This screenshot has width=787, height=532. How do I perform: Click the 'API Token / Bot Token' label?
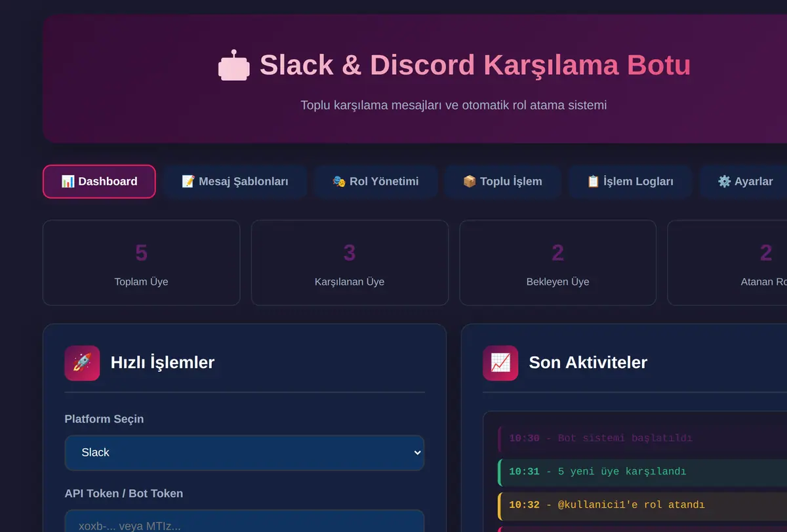click(x=124, y=493)
